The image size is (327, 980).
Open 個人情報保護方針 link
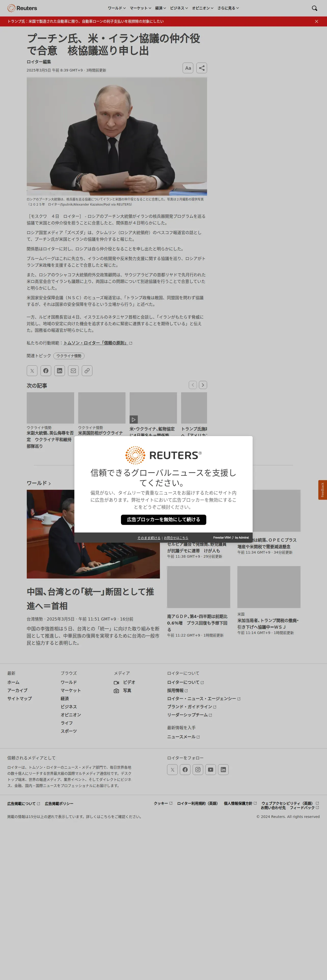(240, 803)
